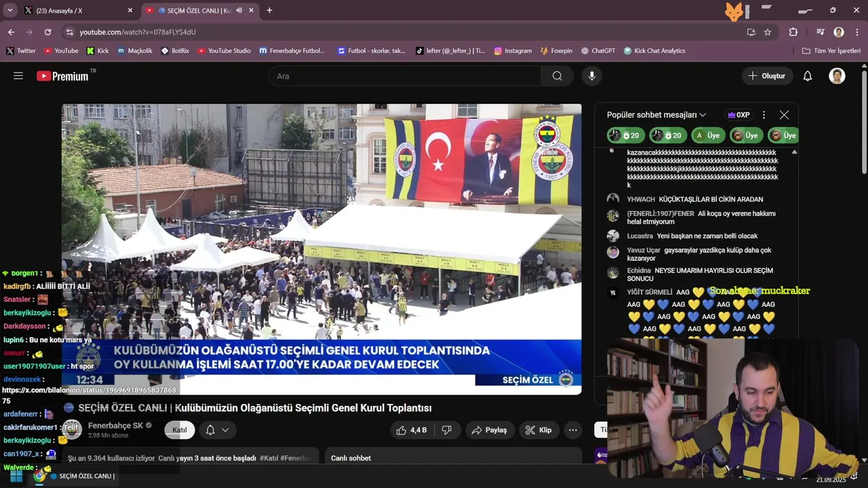Share the video via Paylaş

[x=490, y=430]
